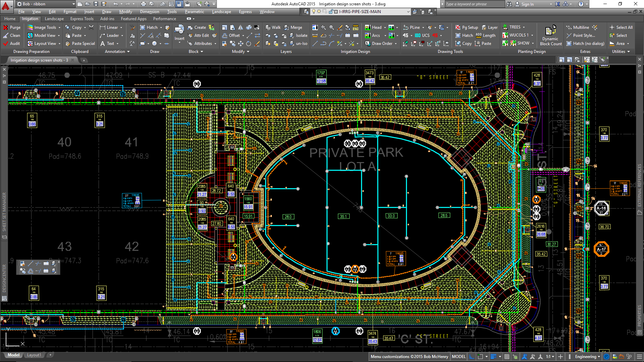The width and height of the screenshot is (644, 362).
Task: Open the TREES dropdown arrow
Action: pos(524,27)
